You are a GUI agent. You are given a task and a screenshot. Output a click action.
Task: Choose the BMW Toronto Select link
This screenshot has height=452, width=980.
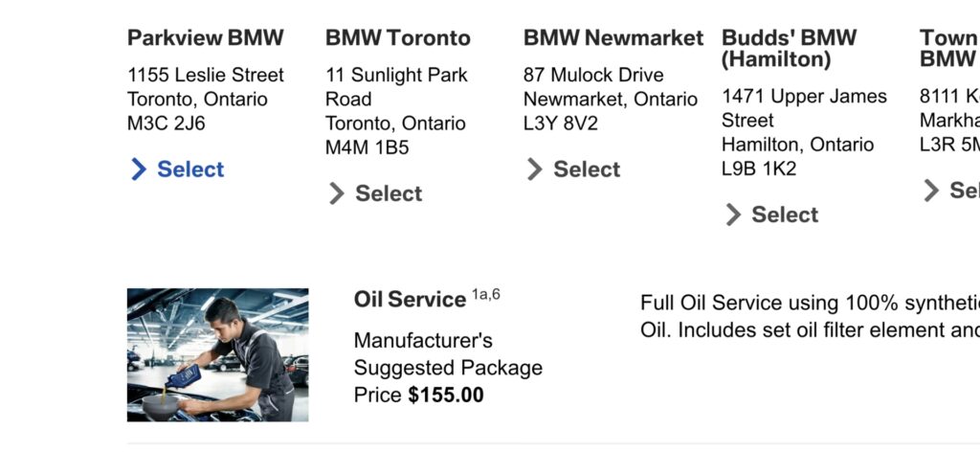click(x=389, y=193)
